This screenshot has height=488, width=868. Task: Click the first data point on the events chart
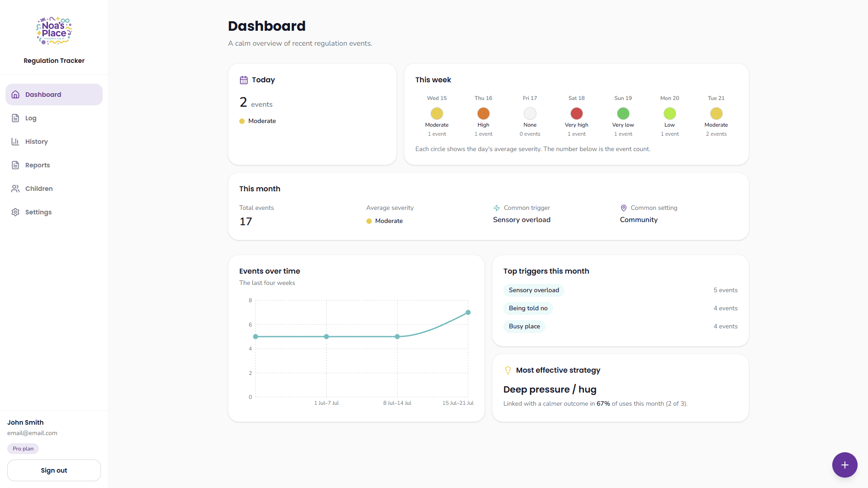pyautogui.click(x=256, y=336)
